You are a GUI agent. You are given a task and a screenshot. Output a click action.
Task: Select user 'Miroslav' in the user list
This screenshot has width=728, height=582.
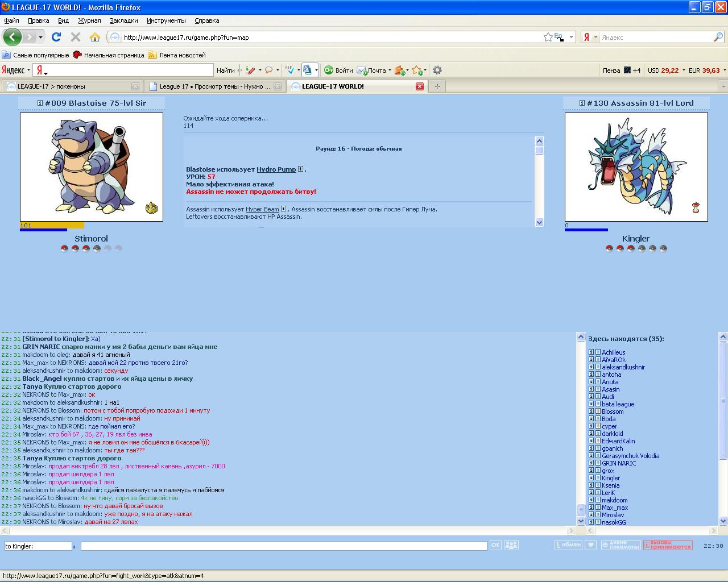(x=613, y=515)
